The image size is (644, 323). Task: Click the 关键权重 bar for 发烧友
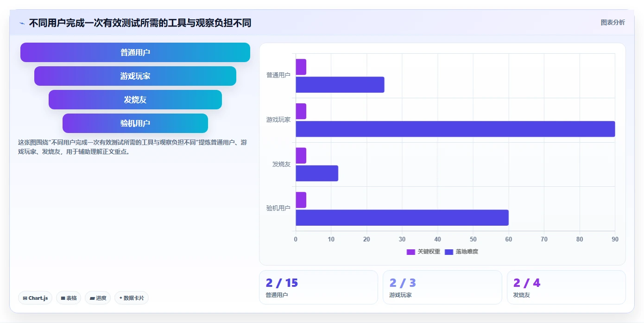coord(301,156)
